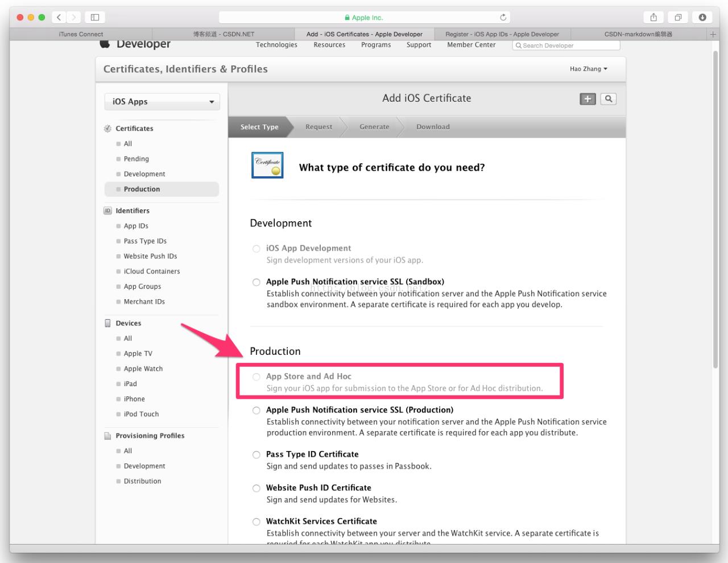The image size is (728, 563).
Task: Open Programs in the Developer navigation
Action: tap(376, 45)
